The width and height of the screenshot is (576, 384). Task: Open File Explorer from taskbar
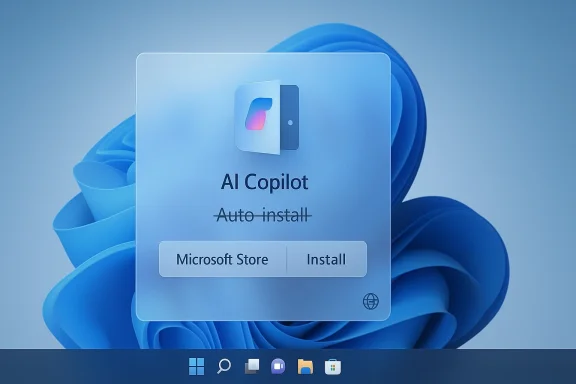click(305, 366)
